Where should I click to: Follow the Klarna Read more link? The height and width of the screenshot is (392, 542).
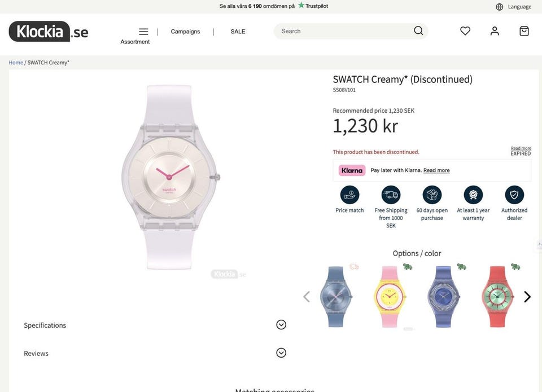point(436,170)
